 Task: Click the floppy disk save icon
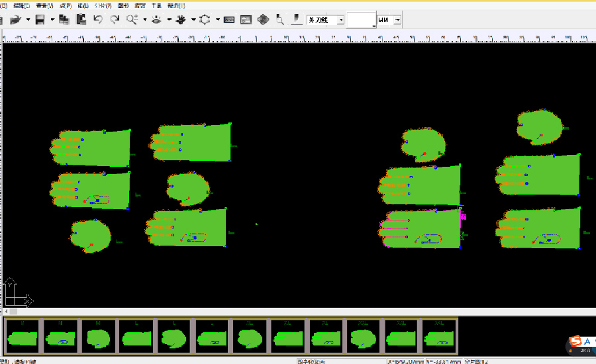pyautogui.click(x=40, y=20)
